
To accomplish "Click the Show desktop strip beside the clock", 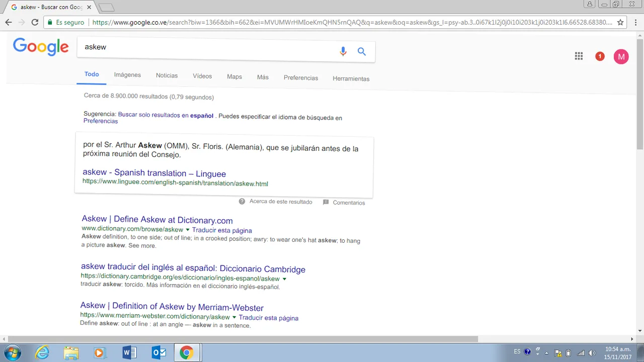I will pyautogui.click(x=640, y=352).
